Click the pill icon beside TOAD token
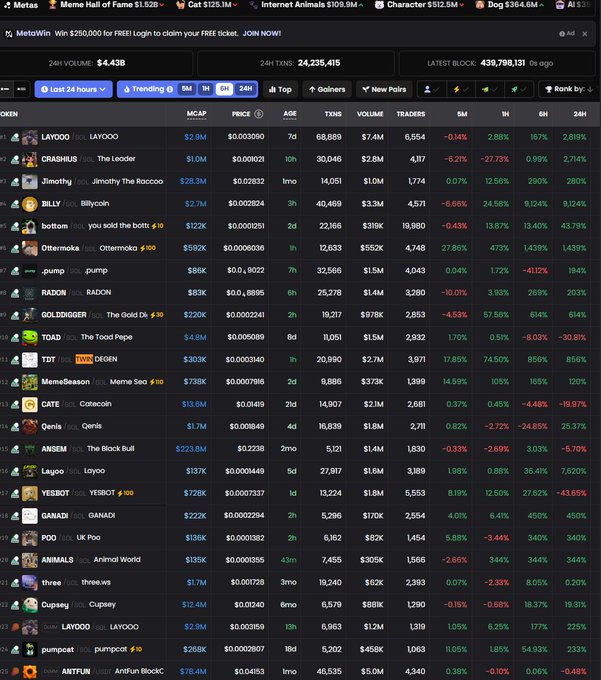601x680 pixels. (15, 337)
